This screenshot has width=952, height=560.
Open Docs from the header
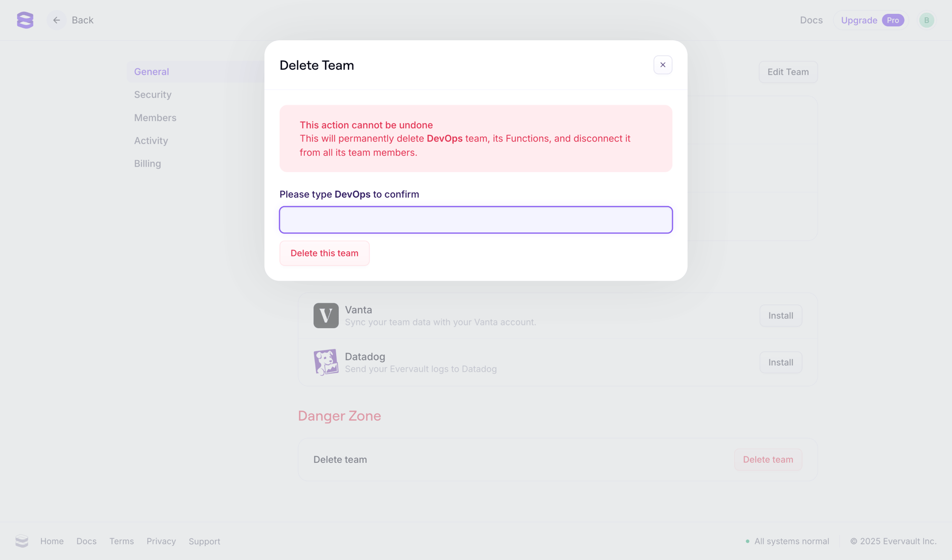point(811,20)
